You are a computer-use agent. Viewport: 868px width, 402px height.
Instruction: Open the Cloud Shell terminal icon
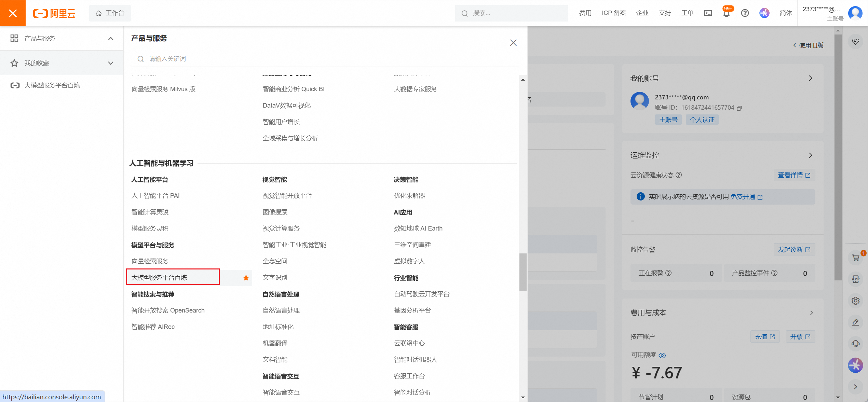708,13
